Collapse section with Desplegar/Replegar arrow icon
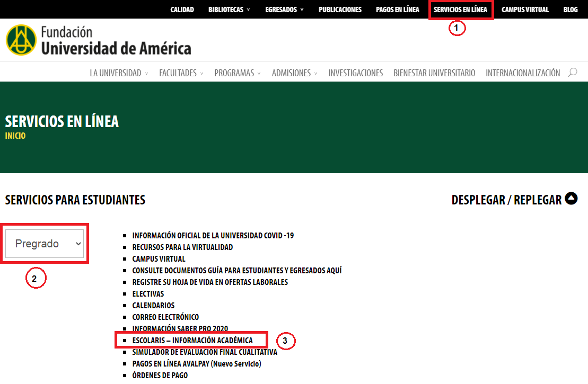The width and height of the screenshot is (588, 384). click(571, 198)
